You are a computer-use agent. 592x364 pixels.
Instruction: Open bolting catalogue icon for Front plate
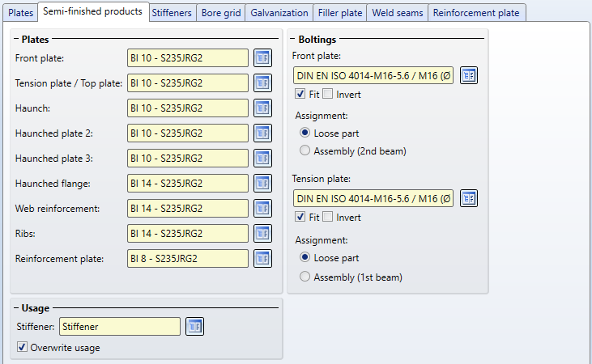click(x=470, y=76)
